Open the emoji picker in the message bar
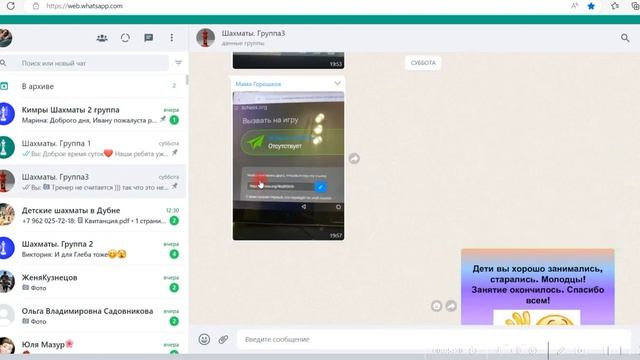 [x=204, y=339]
